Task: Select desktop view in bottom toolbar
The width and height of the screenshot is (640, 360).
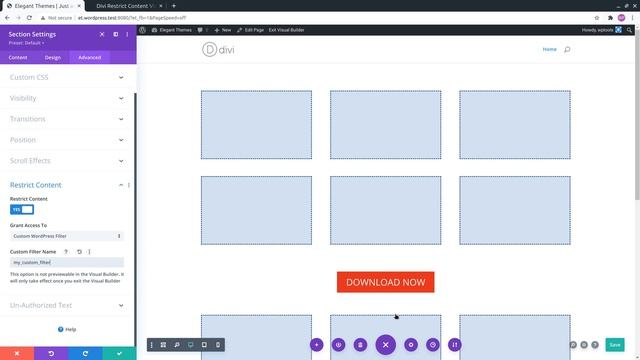Action: click(191, 345)
